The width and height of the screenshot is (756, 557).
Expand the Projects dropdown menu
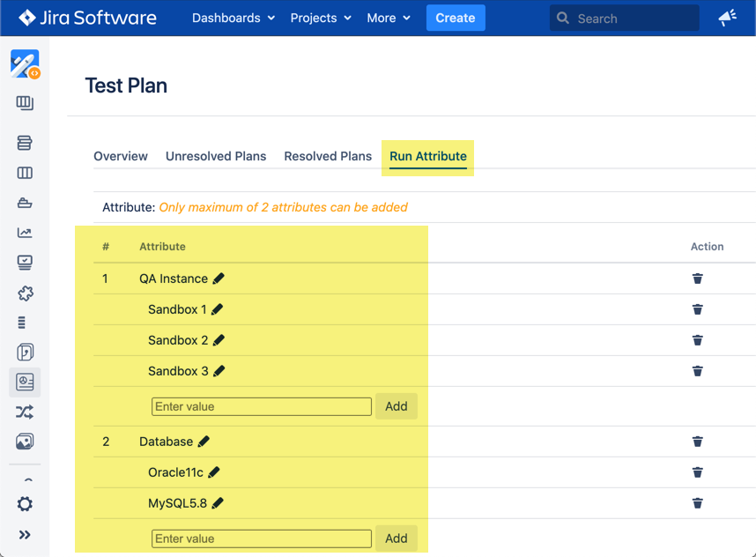(321, 18)
